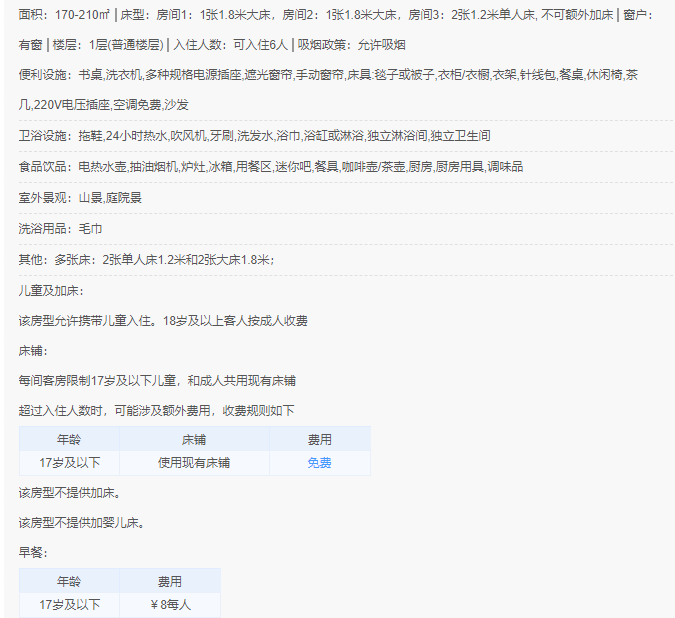
Task: Click 洗浴用品：毛巾 line
Action: (60, 229)
